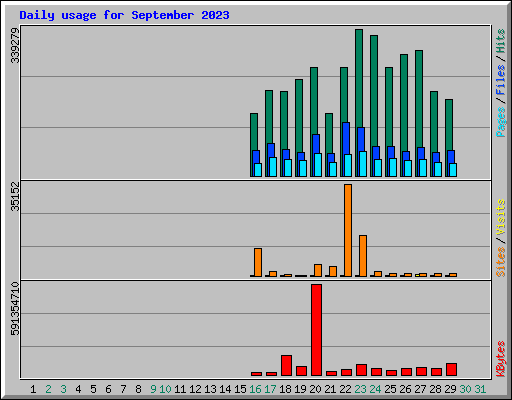Click the 'KBytes' legend label

pos(501,359)
